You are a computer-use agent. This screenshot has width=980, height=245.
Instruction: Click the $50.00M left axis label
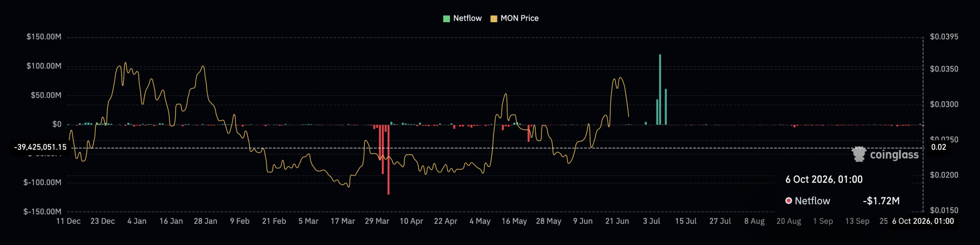(x=46, y=95)
